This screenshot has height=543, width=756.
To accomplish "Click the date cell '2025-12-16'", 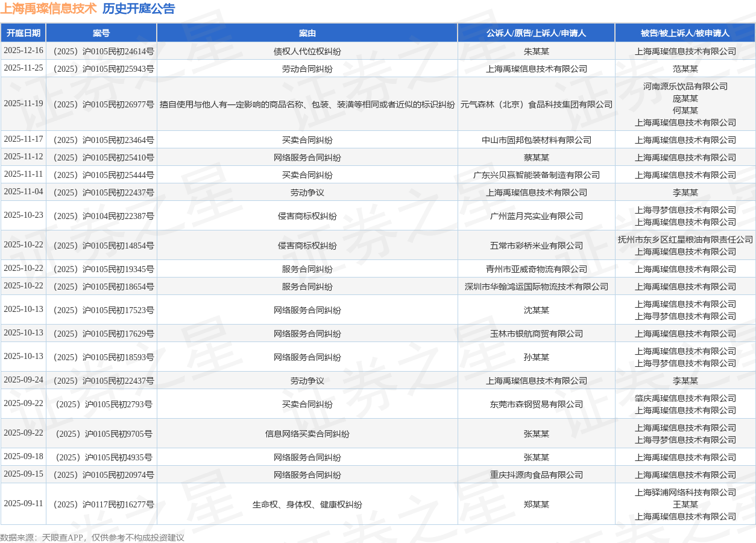I will coord(24,51).
